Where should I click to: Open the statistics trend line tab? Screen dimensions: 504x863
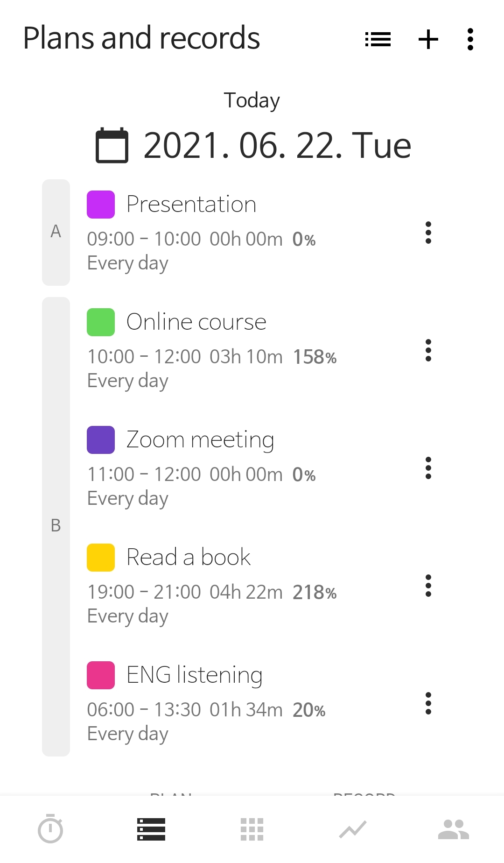coord(353,829)
